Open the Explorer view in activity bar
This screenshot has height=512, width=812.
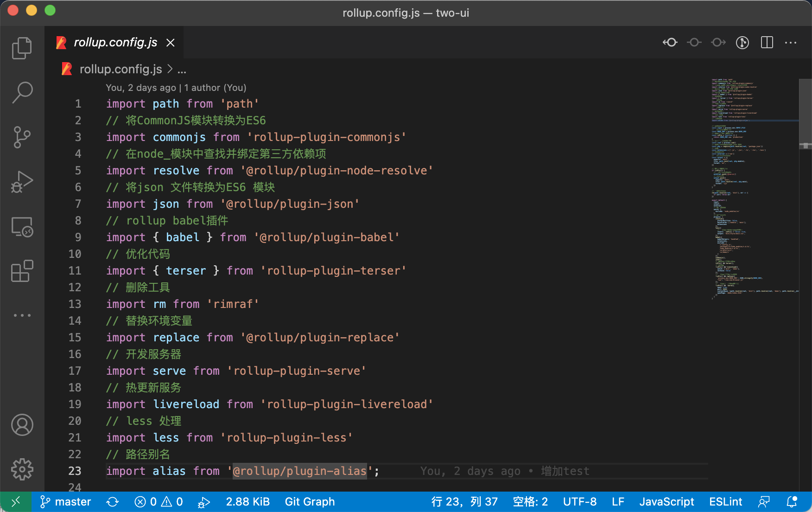click(22, 48)
